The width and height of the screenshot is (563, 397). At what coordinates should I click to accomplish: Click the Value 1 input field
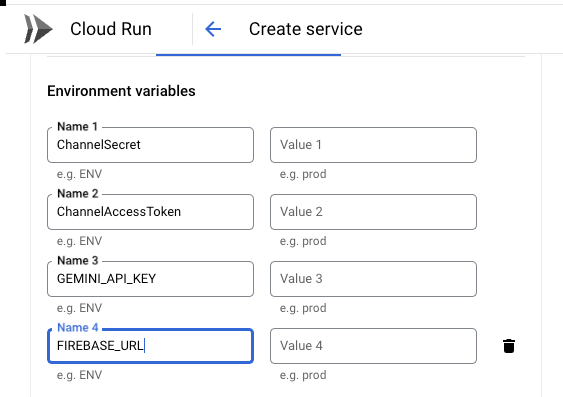373,145
